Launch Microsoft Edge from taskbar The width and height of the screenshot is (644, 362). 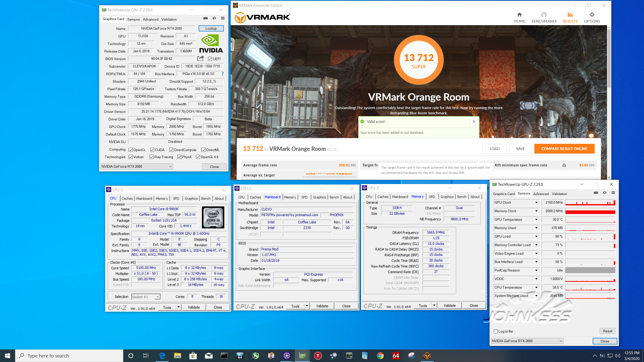coord(162,356)
